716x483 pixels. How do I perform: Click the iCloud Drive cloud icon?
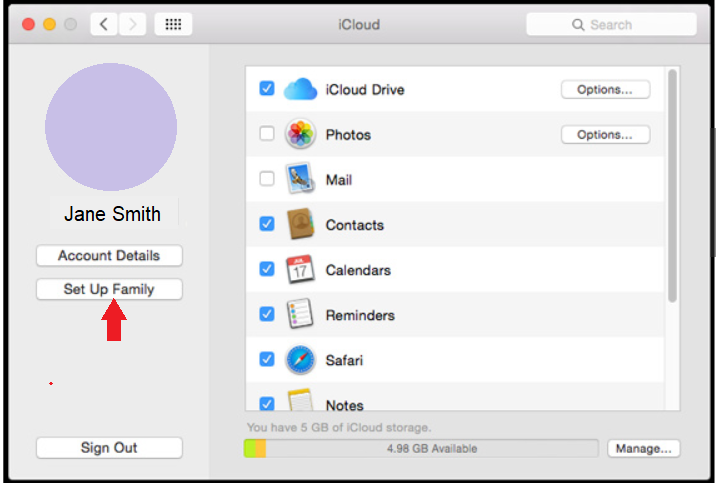click(x=300, y=89)
